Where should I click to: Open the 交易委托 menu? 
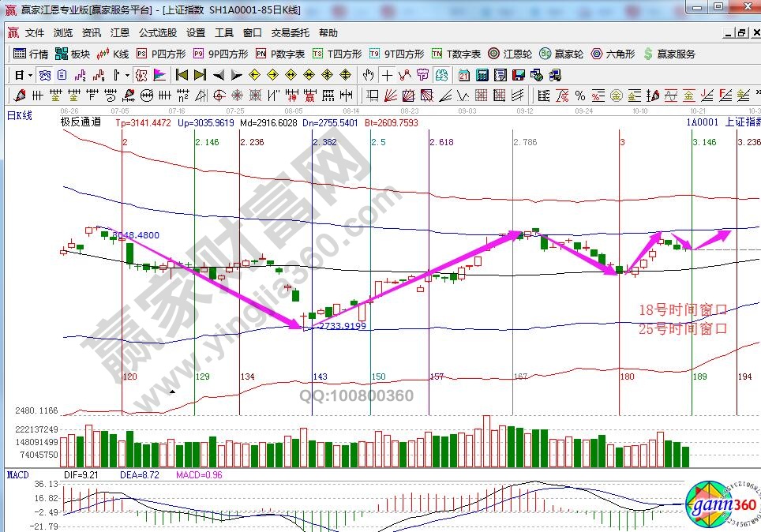point(290,32)
